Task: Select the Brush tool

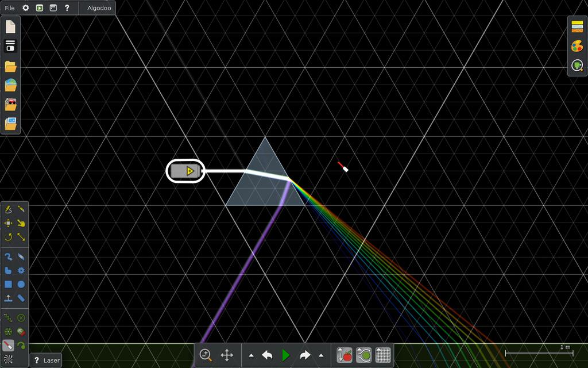Action: [8, 257]
